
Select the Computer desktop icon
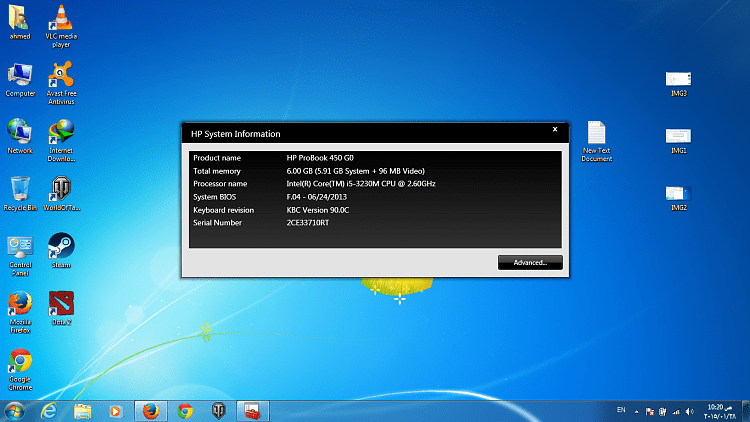(x=20, y=80)
